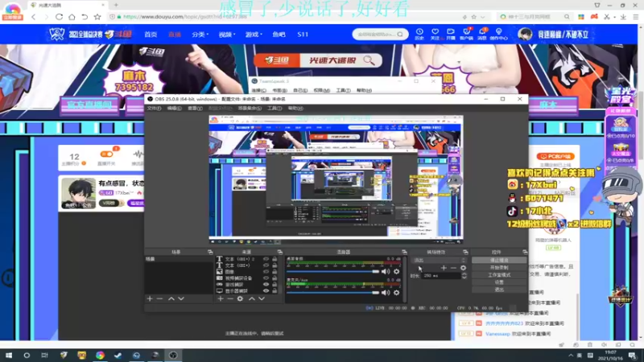Pop out the audio Mixer dock panel icon
The image size is (644, 362).
click(404, 252)
